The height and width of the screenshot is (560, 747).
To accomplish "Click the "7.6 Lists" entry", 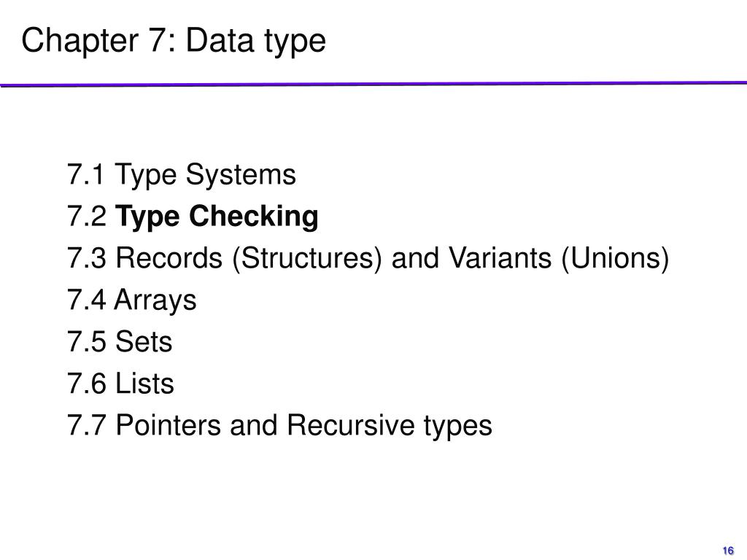I will [x=120, y=384].
